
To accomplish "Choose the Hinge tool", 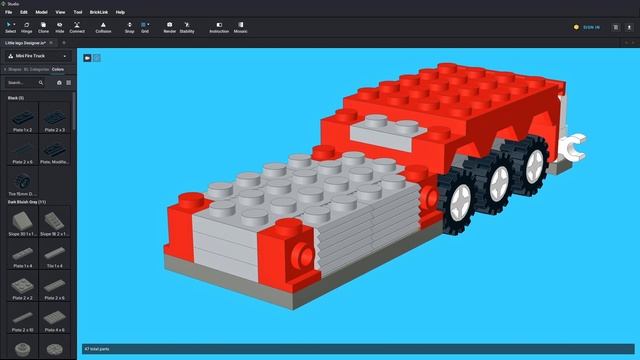I will (x=27, y=27).
